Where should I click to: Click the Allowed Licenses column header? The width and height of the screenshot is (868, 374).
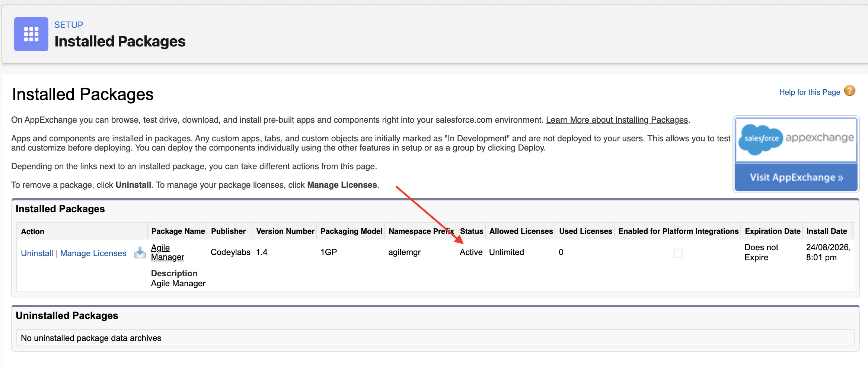(521, 231)
